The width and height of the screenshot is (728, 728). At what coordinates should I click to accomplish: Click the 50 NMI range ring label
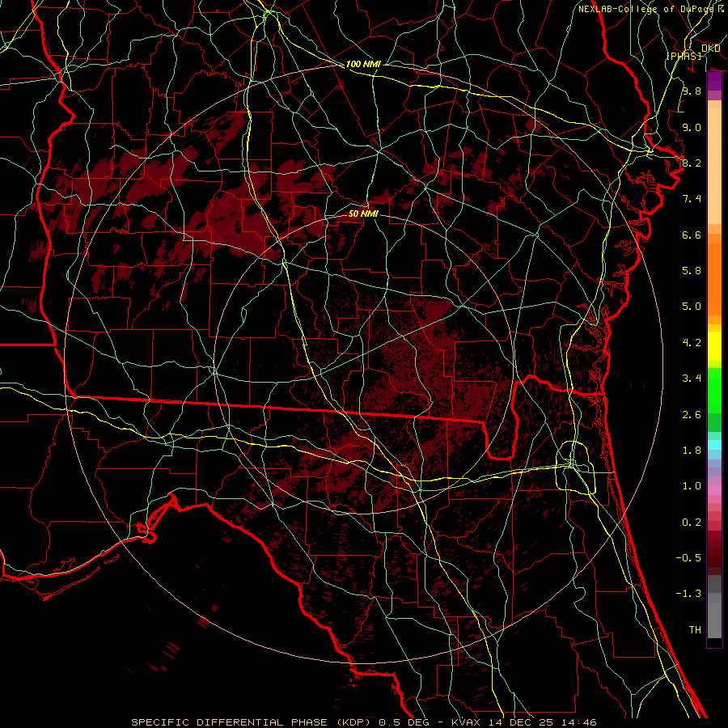pyautogui.click(x=362, y=214)
